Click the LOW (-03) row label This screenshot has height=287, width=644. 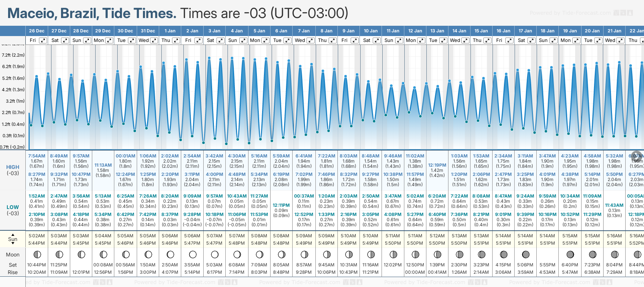pos(13,210)
